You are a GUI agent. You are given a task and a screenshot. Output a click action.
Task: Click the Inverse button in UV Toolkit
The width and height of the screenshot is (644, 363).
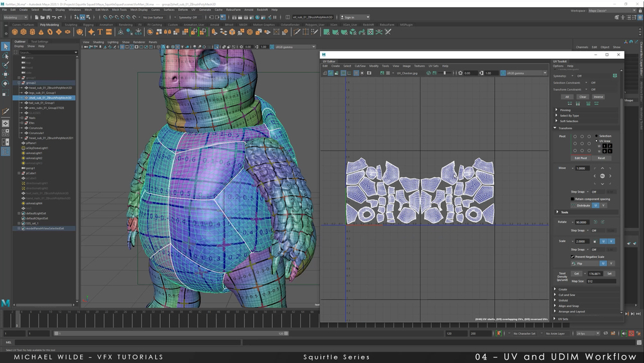tap(599, 97)
